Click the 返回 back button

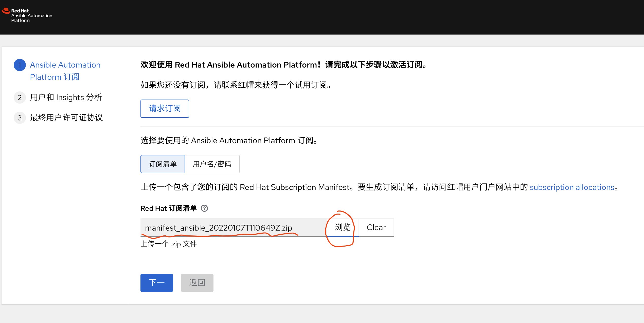[x=197, y=283]
